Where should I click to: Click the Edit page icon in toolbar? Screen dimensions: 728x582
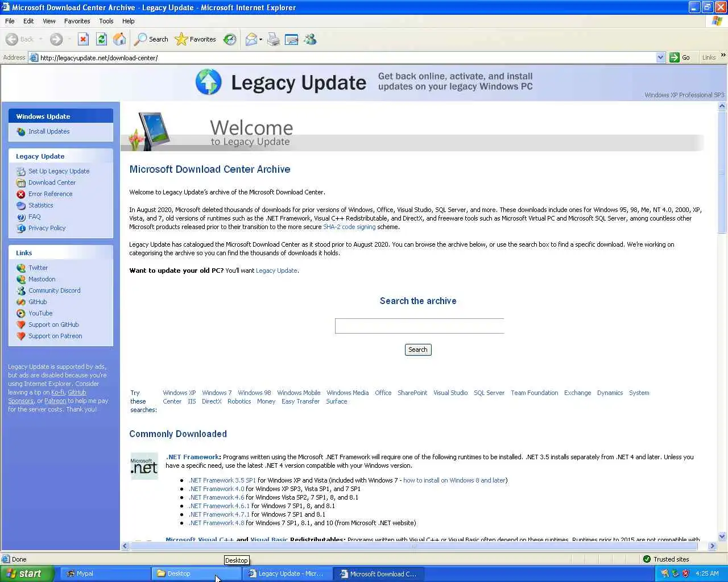[292, 39]
